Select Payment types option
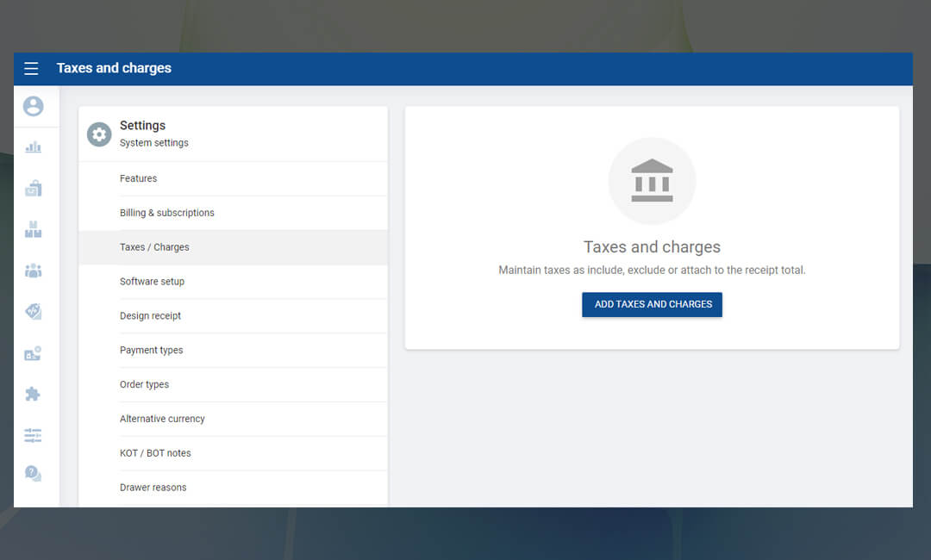This screenshot has height=560, width=931. [151, 351]
